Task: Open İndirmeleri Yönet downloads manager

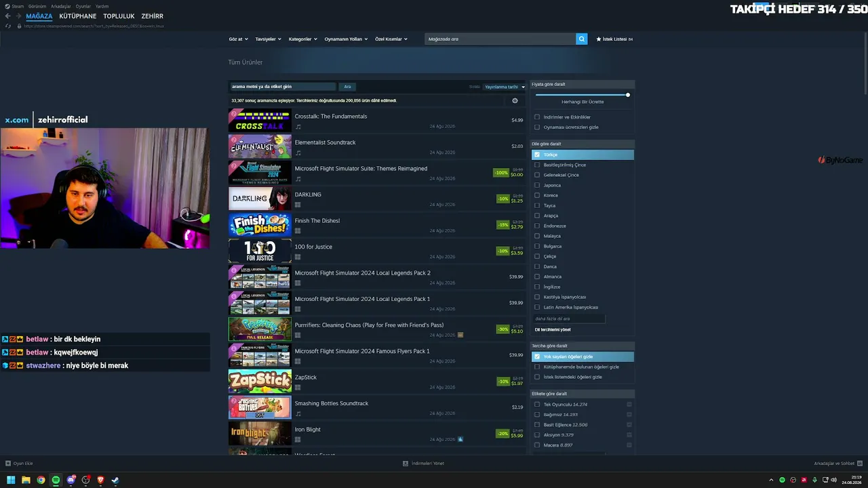Action: click(427, 464)
